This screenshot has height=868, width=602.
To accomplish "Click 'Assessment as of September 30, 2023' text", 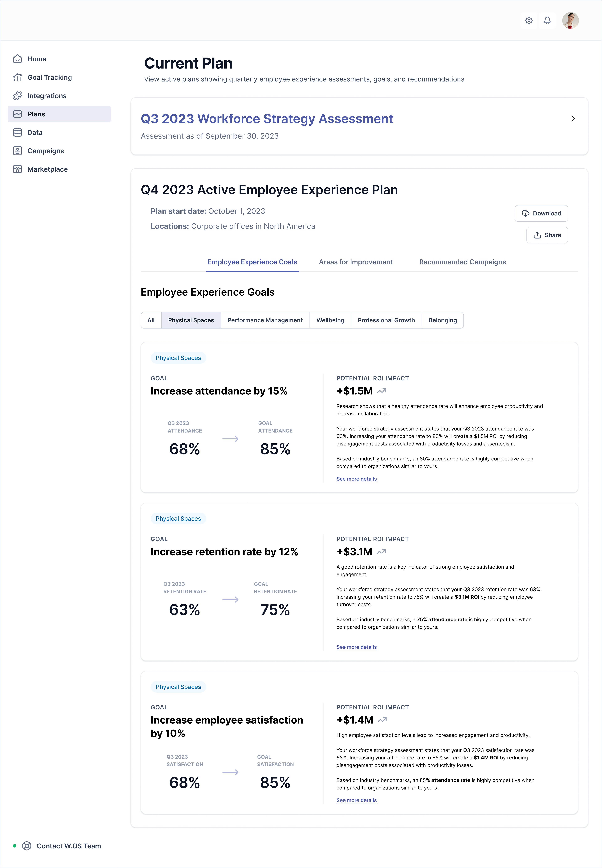I will point(210,136).
